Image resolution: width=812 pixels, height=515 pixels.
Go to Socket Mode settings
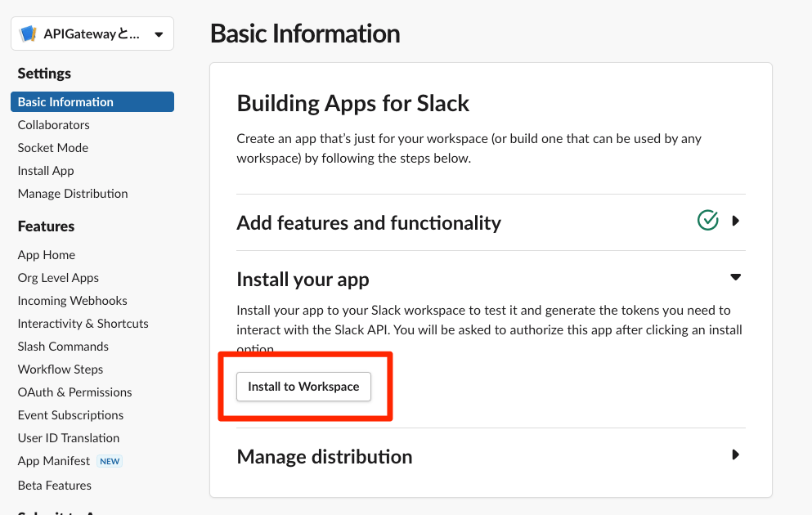pyautogui.click(x=53, y=148)
